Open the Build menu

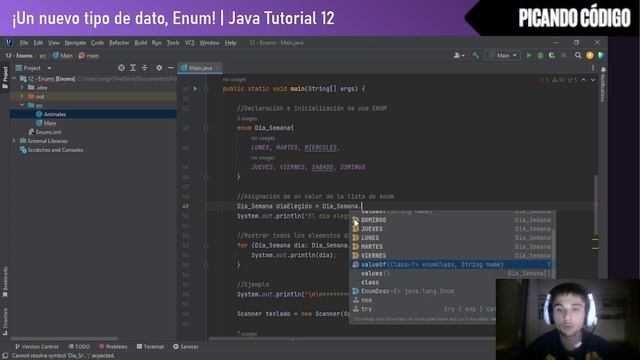[140, 43]
